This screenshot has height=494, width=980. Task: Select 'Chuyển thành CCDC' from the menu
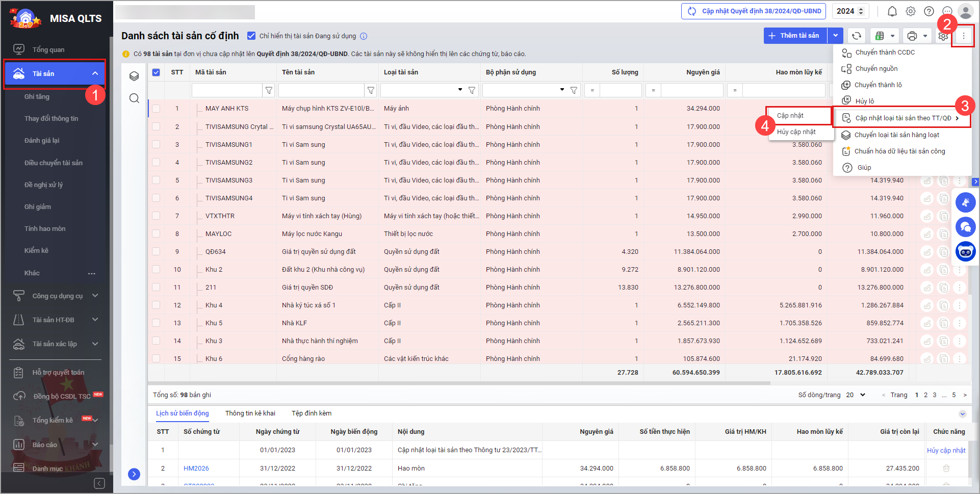[885, 53]
